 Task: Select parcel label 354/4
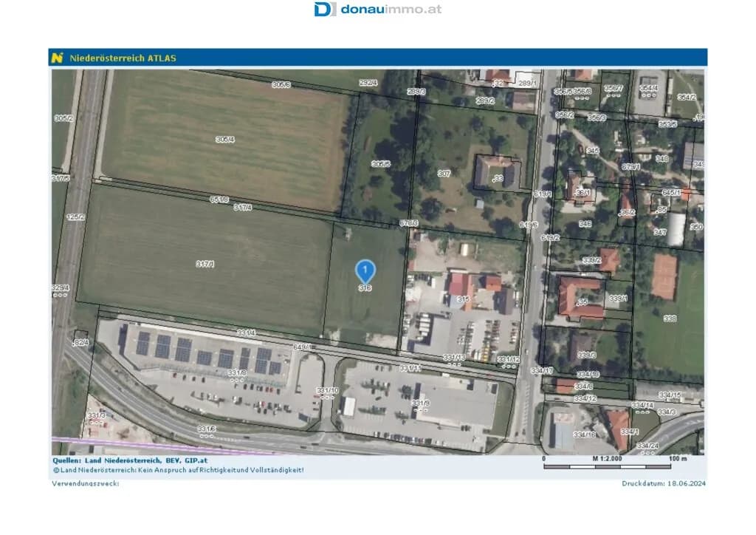pos(648,88)
